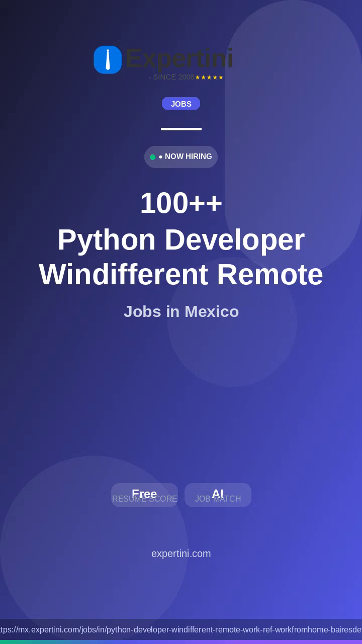Click the '100++' headline
362x644 pixels.
(x=181, y=203)
